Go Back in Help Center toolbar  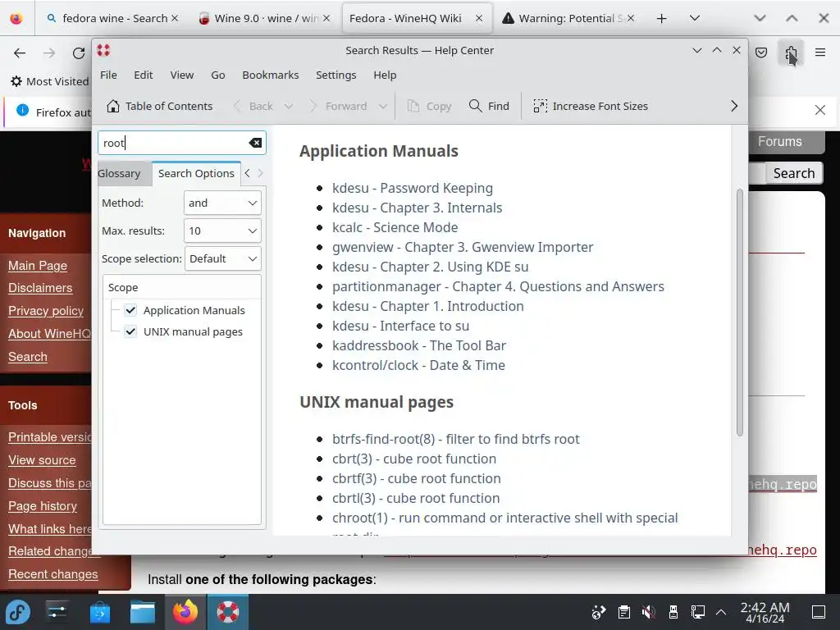(x=253, y=106)
